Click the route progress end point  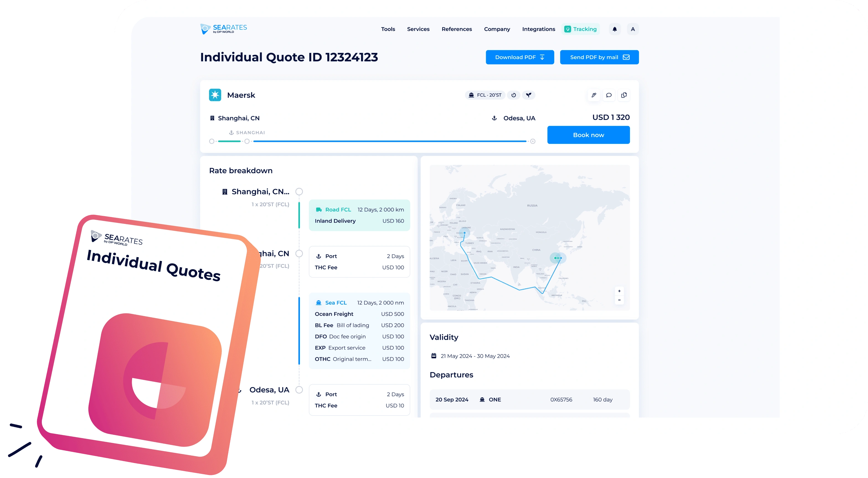pyautogui.click(x=533, y=141)
